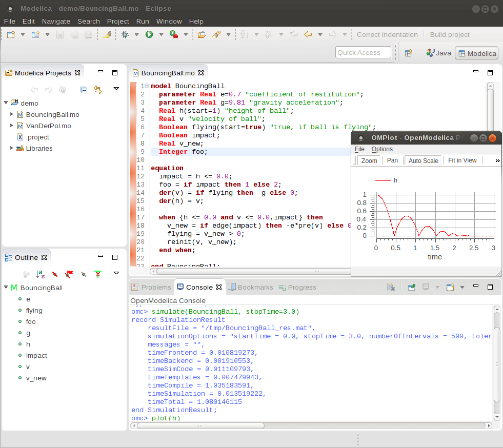Link the Projects view with the editor

click(97, 90)
